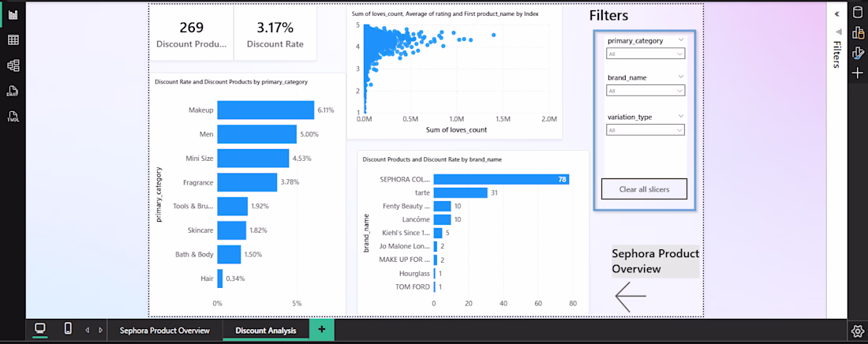Open TMDL view icon in sidebar
The image size is (868, 344).
(x=13, y=116)
